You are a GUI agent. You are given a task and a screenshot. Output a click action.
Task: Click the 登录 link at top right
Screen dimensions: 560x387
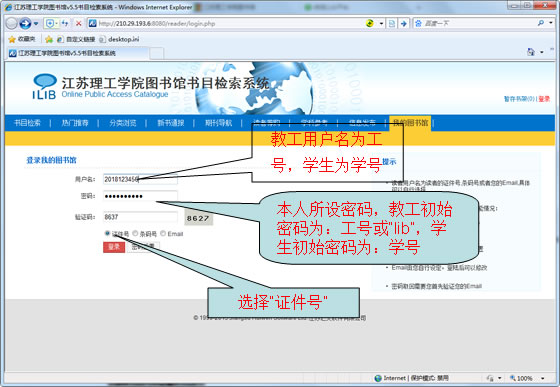coord(544,99)
